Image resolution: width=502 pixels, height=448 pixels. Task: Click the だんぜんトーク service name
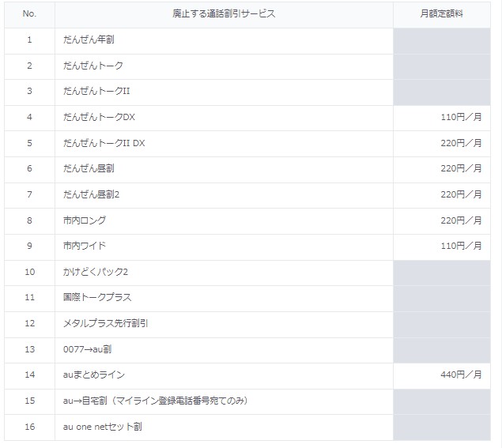93,66
